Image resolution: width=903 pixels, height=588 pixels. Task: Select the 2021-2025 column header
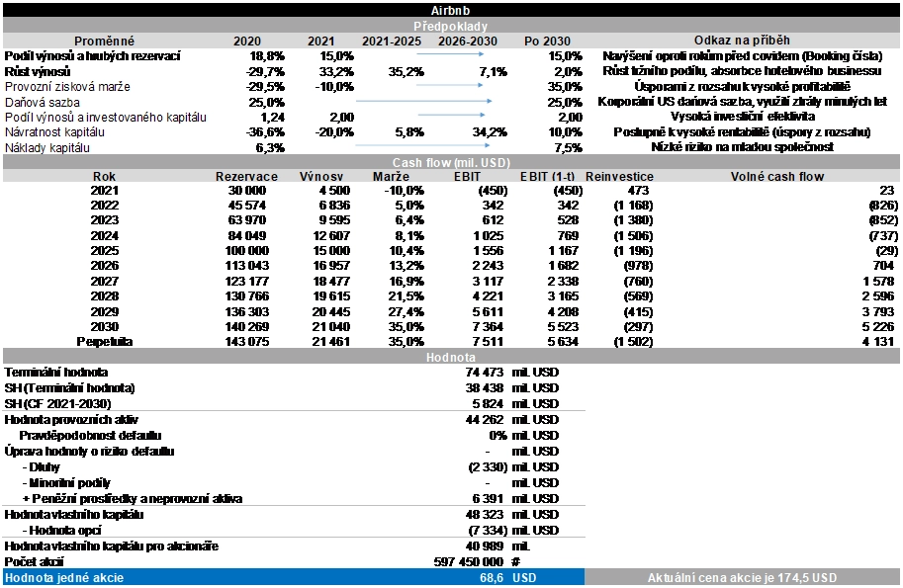392,41
